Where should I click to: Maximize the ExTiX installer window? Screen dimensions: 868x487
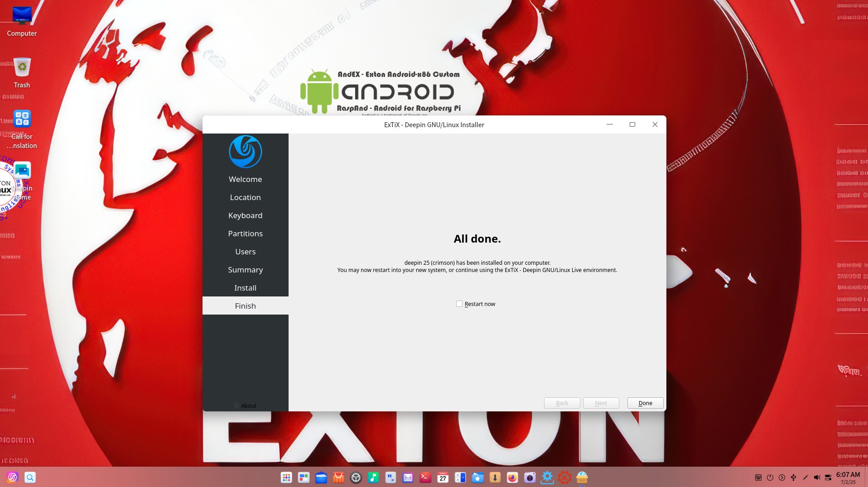(632, 124)
